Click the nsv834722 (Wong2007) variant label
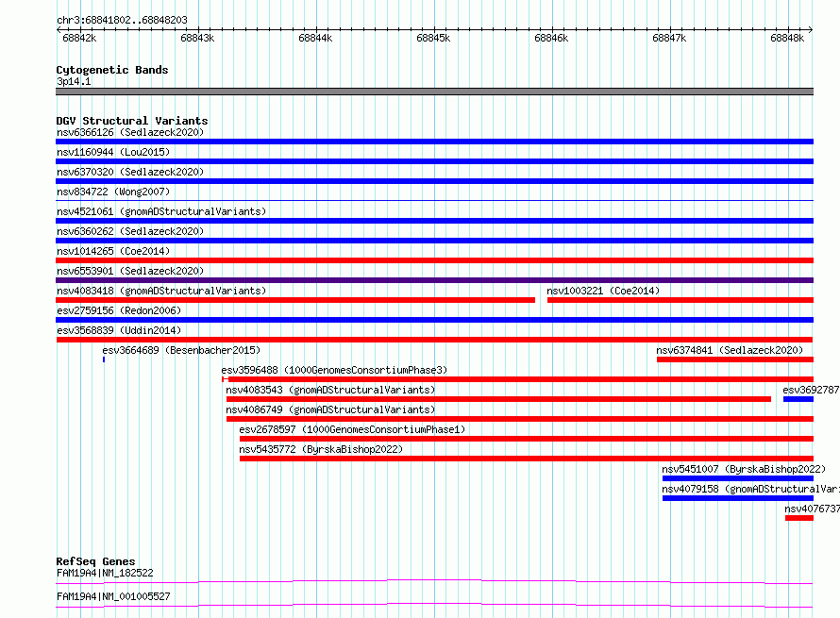 (113, 192)
